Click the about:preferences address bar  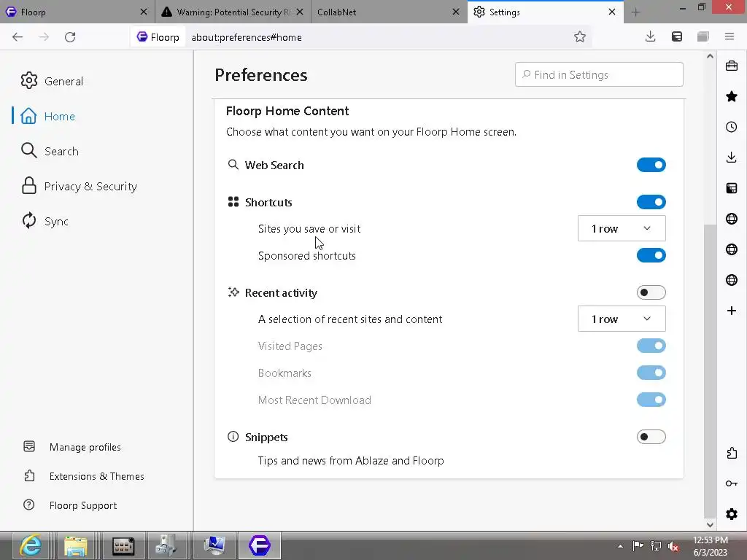tap(376, 37)
